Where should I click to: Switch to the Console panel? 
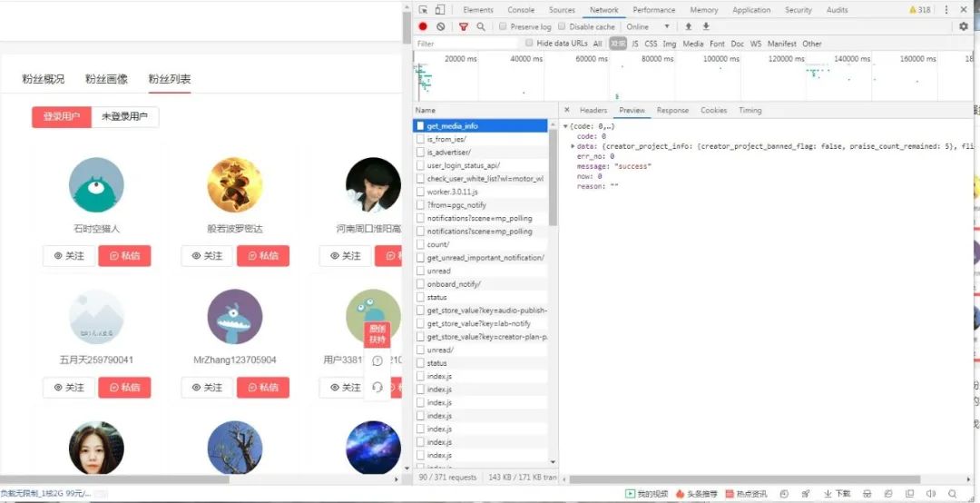(x=521, y=9)
